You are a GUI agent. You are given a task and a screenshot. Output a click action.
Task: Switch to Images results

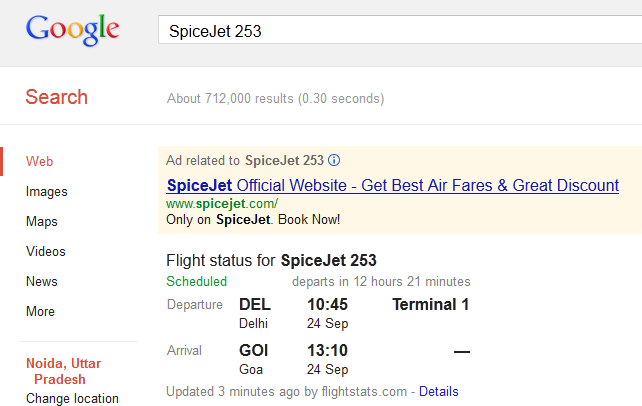tap(47, 191)
